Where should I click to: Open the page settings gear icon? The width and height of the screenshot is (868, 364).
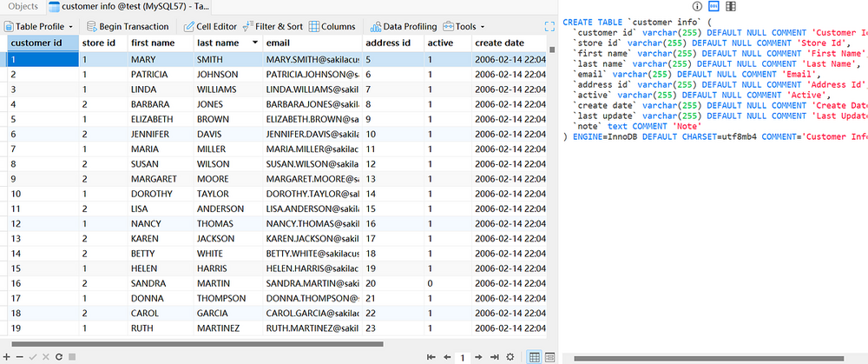pos(510,357)
